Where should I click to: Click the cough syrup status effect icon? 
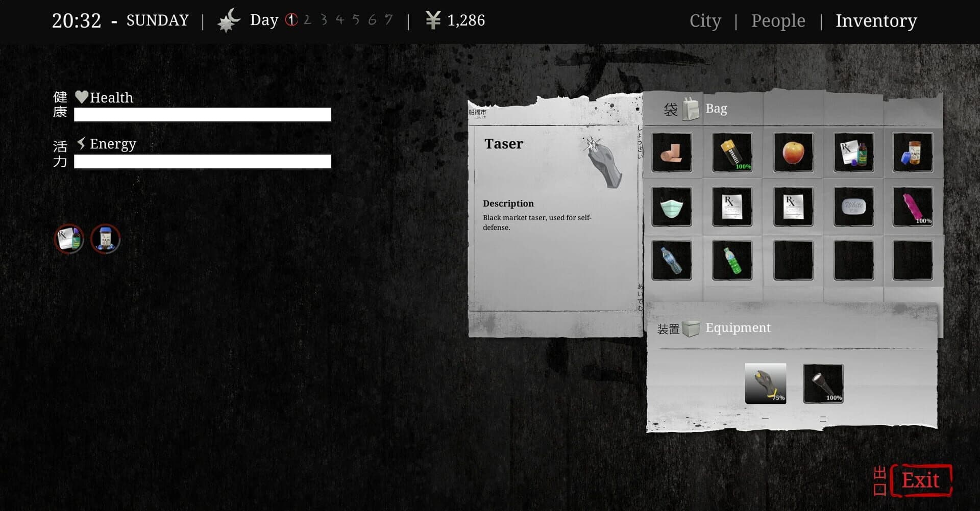pos(69,238)
